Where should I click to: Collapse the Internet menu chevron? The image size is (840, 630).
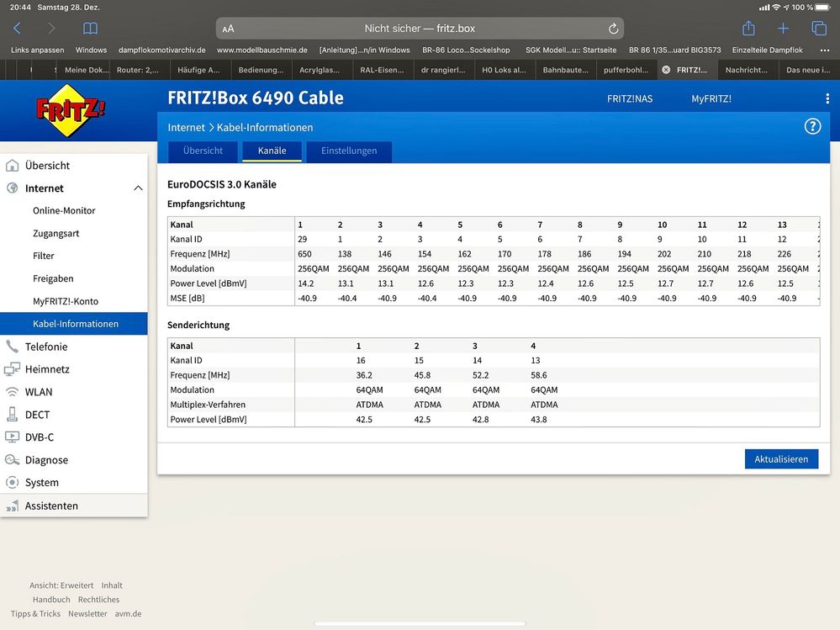(x=138, y=188)
